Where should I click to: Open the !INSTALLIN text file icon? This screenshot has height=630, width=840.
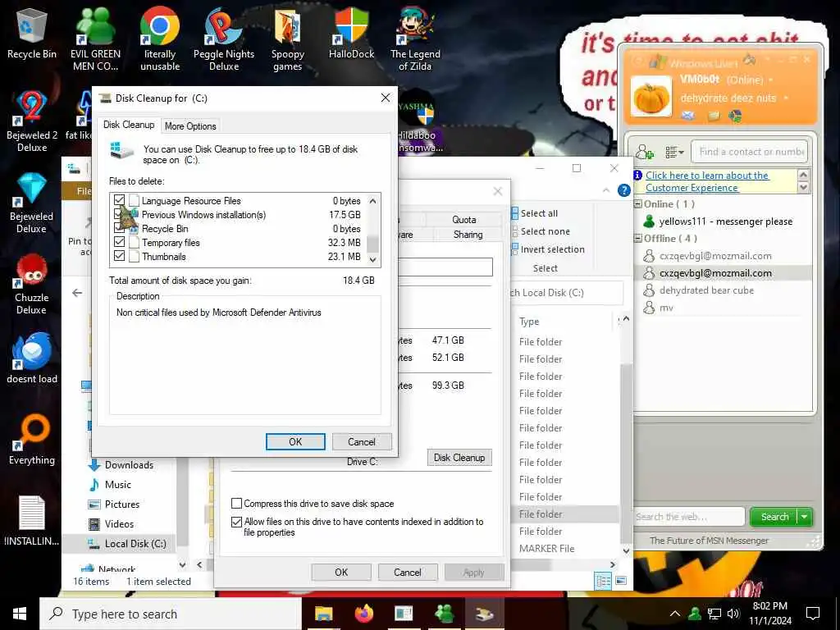tap(32, 521)
